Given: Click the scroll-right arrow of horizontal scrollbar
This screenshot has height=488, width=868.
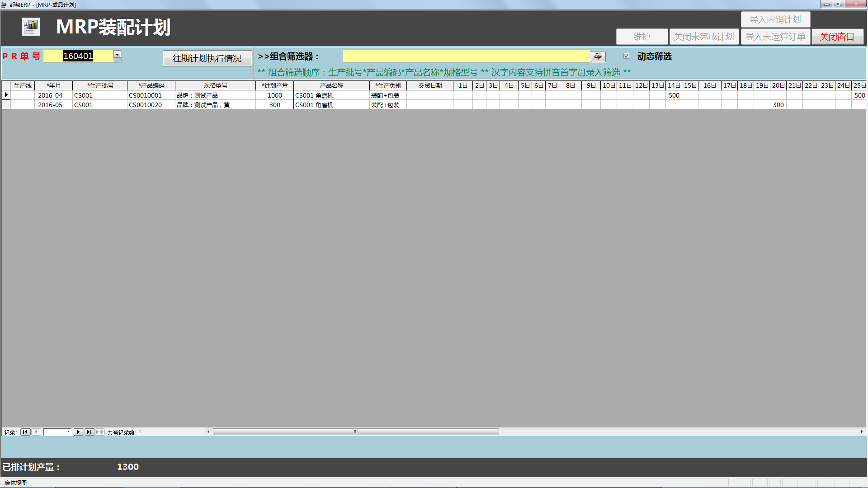Looking at the screenshot, I should point(862,432).
